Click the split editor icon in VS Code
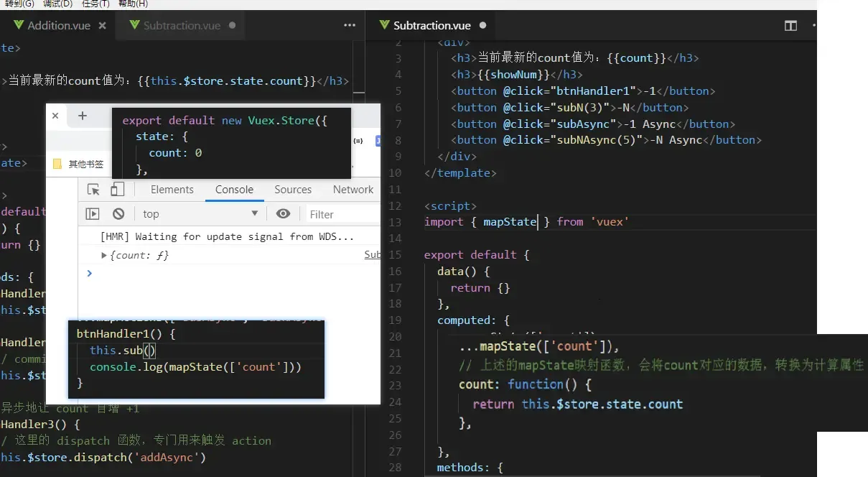 790,25
